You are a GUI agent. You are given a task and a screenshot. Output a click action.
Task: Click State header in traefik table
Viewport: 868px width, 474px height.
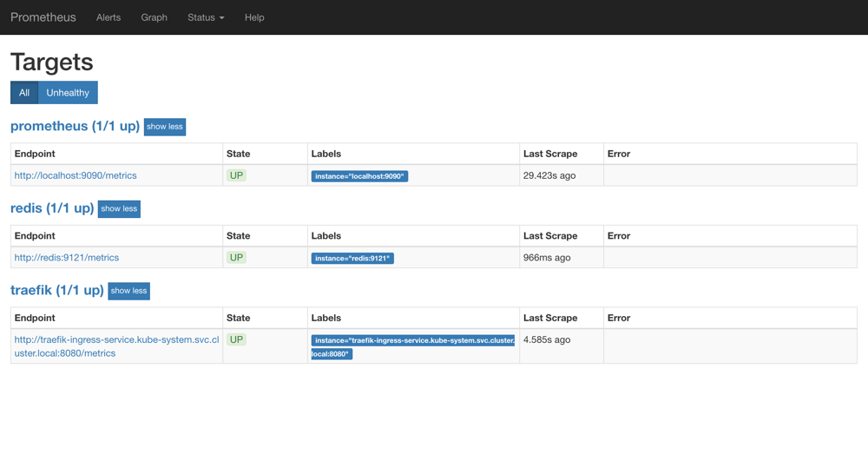(x=238, y=318)
